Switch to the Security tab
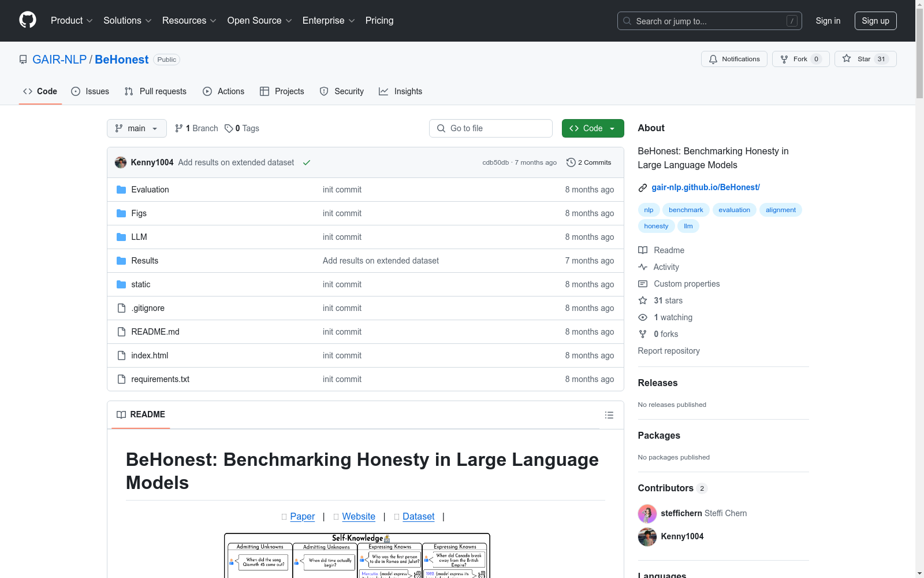 click(342, 91)
